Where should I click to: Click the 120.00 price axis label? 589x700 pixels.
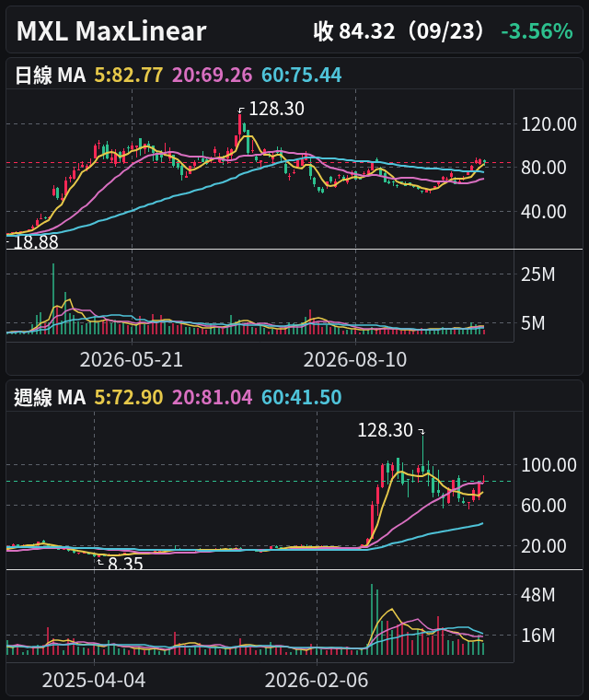[549, 124]
